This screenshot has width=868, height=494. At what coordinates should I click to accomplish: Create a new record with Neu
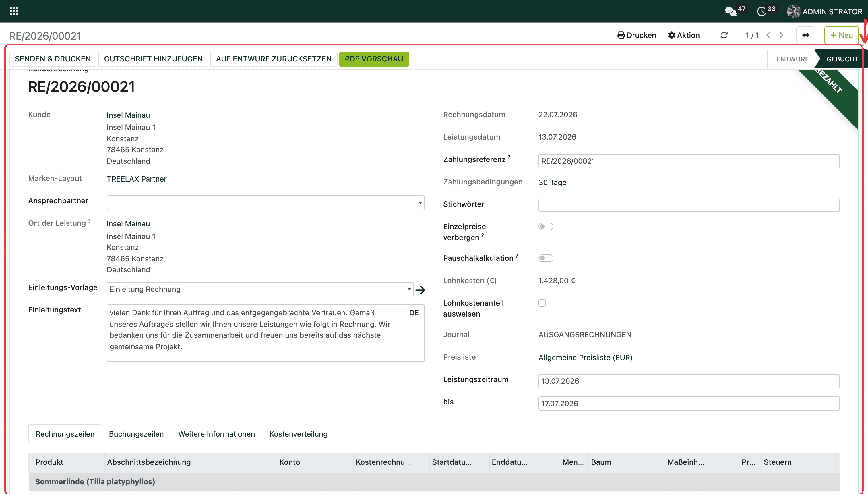pyautogui.click(x=841, y=35)
